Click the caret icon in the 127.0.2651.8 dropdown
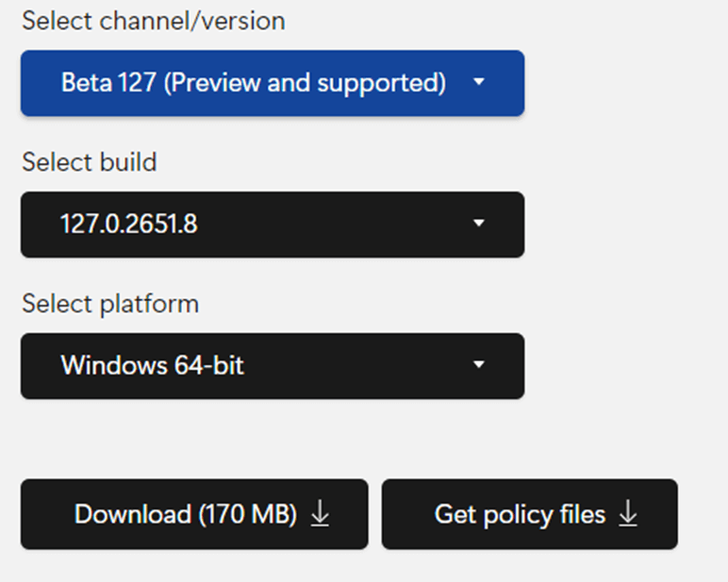 [x=479, y=224]
